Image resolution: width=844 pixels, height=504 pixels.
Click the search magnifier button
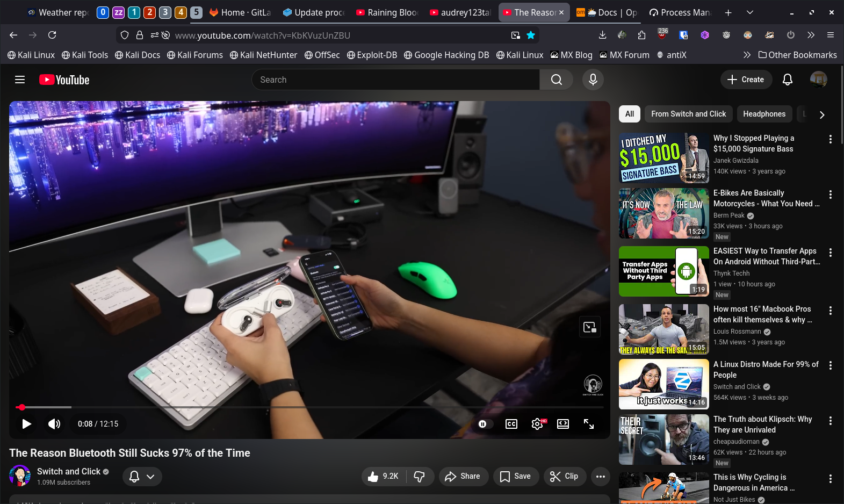coord(556,80)
